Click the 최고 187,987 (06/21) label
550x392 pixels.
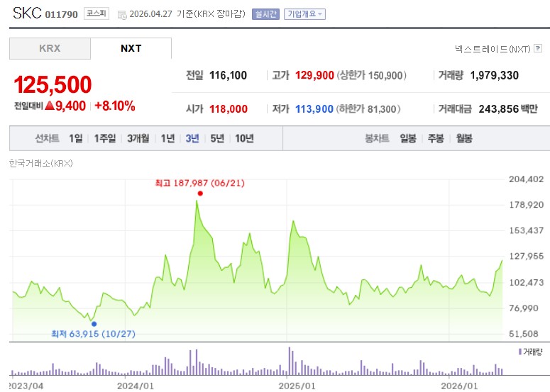click(200, 183)
